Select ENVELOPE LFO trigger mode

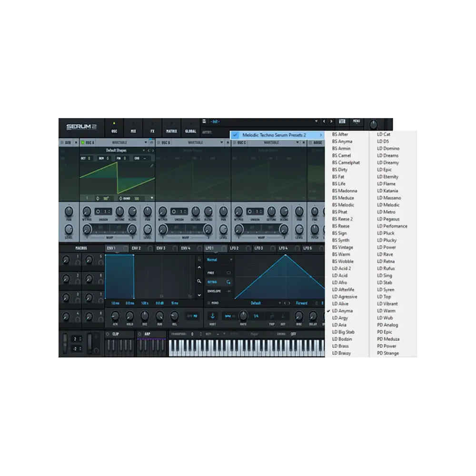219,291
